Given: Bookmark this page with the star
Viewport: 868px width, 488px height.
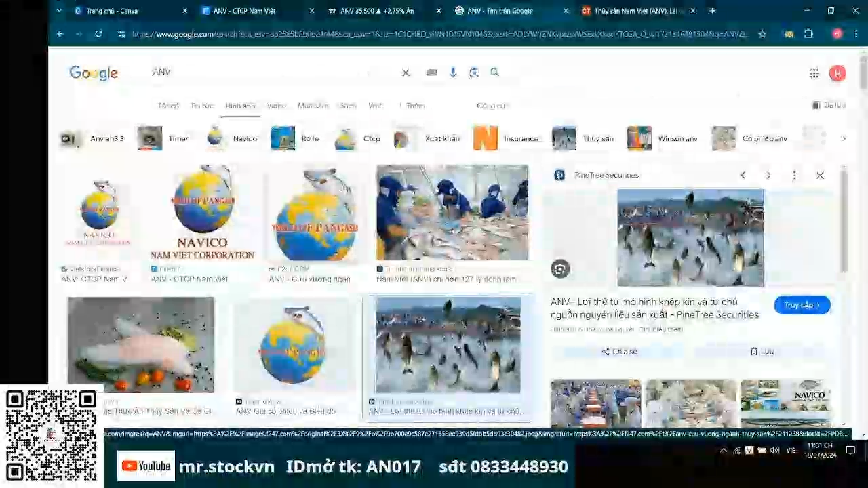Looking at the screenshot, I should (x=762, y=34).
